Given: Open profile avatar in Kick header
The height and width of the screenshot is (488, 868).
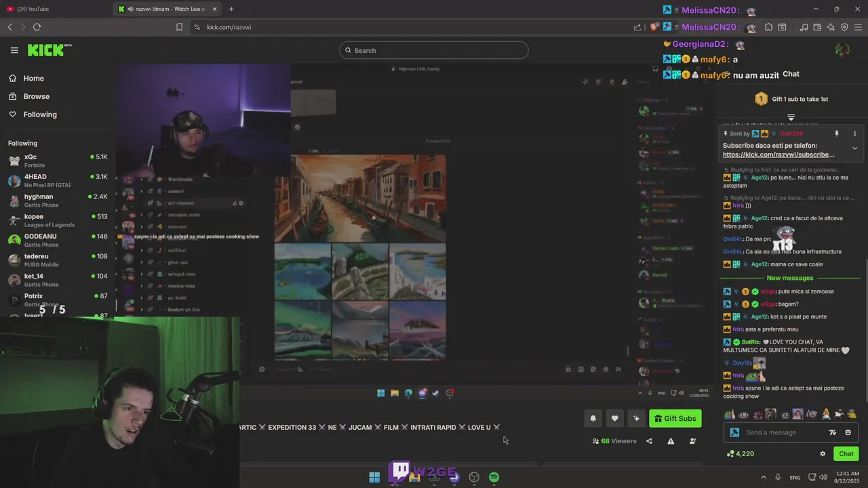Looking at the screenshot, I should [842, 49].
